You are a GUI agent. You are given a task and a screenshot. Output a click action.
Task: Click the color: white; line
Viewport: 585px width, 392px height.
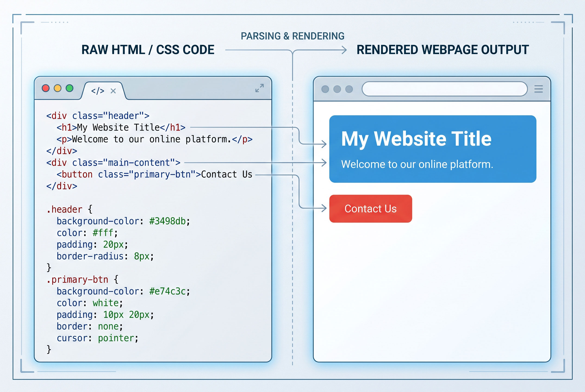pos(90,303)
